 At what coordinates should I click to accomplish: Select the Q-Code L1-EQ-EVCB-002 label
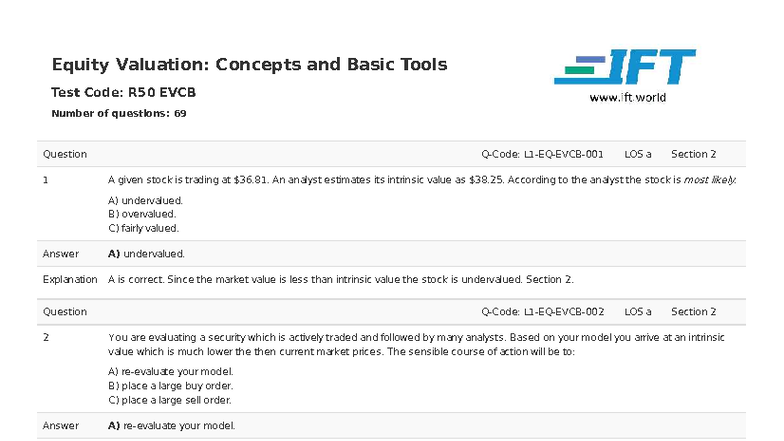click(x=542, y=312)
